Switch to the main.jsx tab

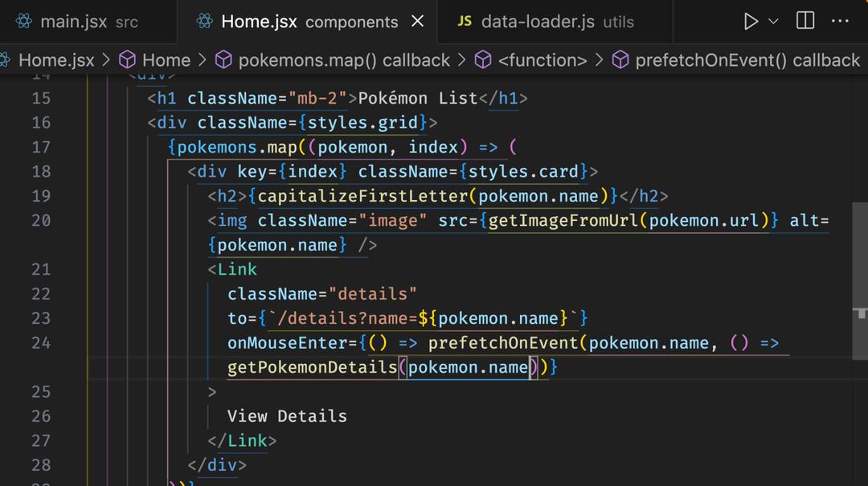(x=73, y=22)
